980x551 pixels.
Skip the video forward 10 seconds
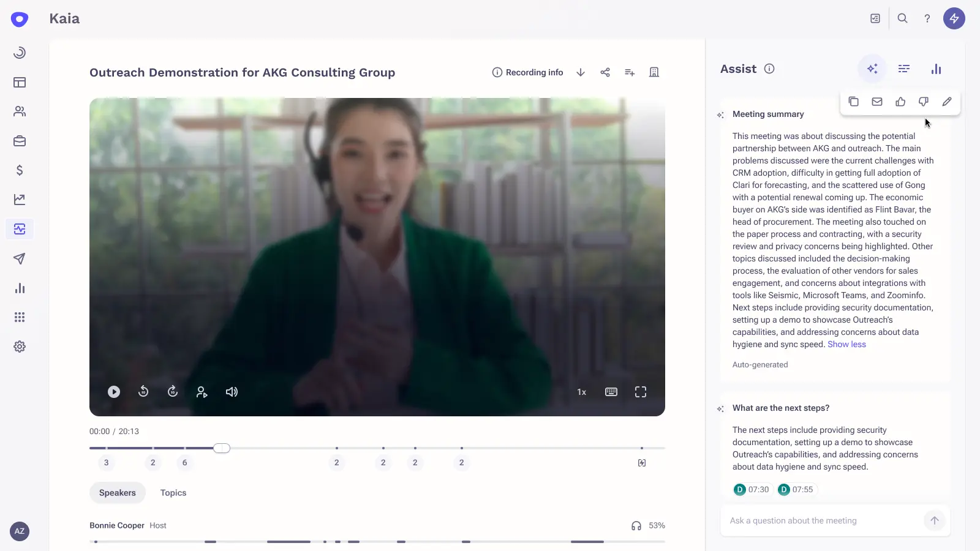(173, 392)
